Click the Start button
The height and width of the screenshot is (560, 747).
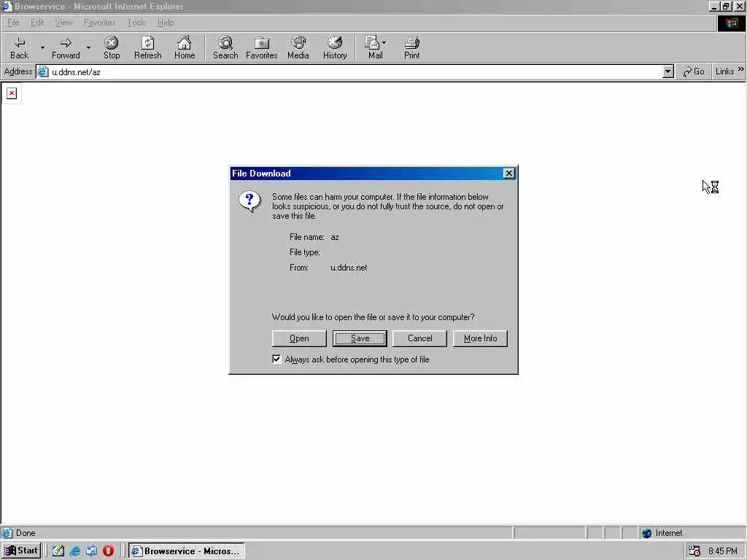coord(21,551)
